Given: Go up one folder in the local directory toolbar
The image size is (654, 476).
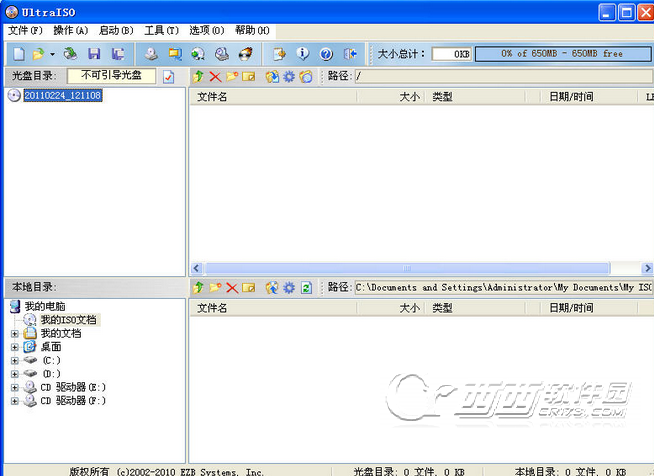Looking at the screenshot, I should tap(198, 287).
